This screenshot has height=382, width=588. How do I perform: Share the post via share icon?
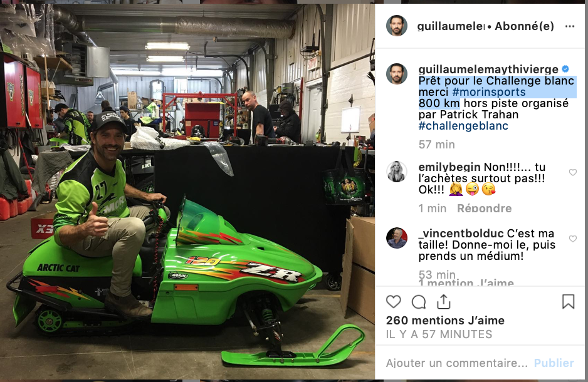(x=444, y=301)
